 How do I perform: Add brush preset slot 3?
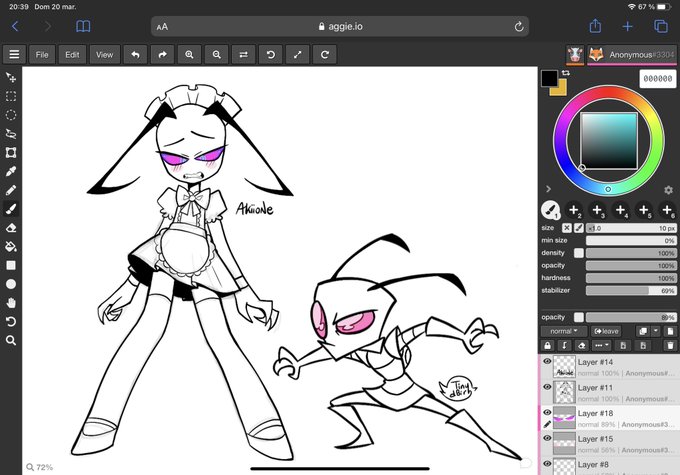click(597, 210)
